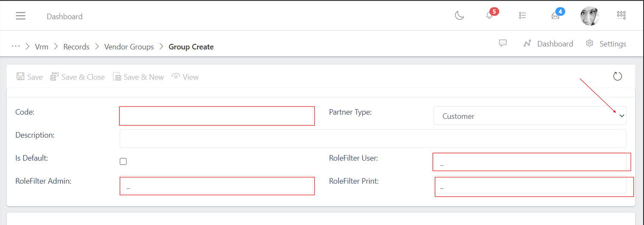
Task: Open the task list icon
Action: 523,16
